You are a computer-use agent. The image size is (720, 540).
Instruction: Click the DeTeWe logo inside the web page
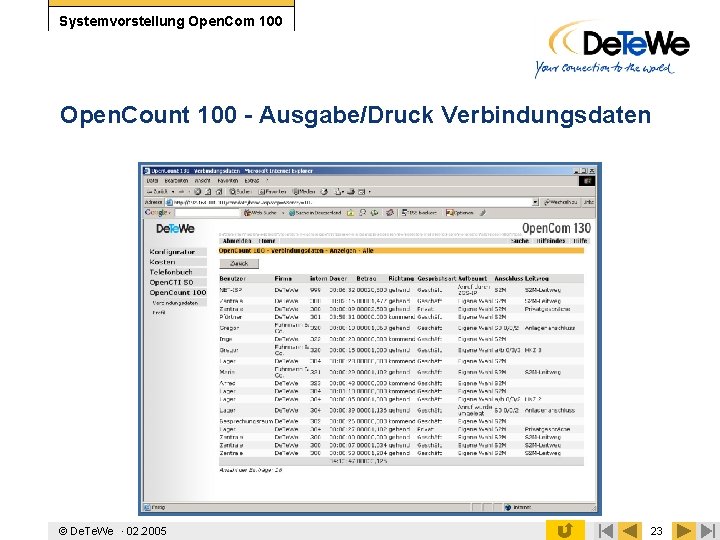tap(175, 228)
